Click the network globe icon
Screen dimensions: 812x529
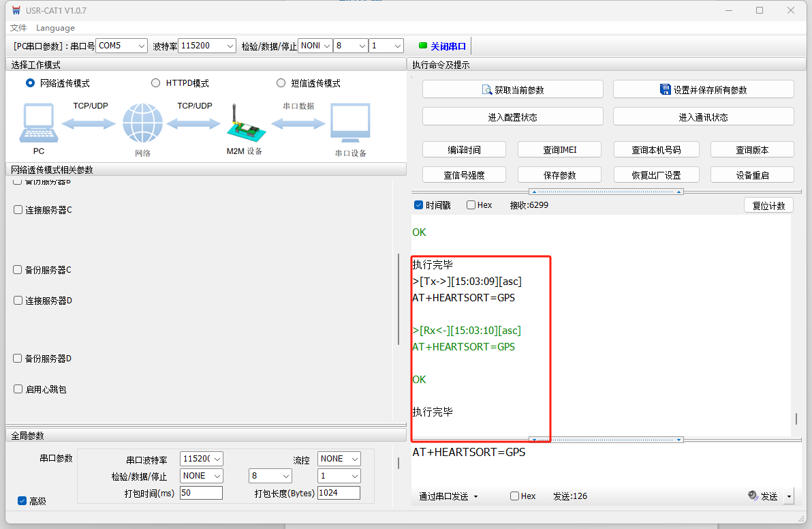coord(142,123)
